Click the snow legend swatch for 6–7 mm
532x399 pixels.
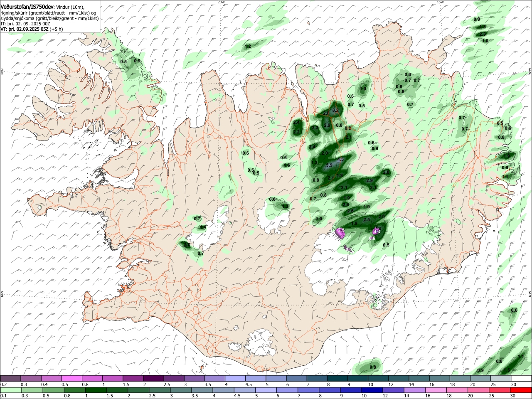tap(296, 379)
